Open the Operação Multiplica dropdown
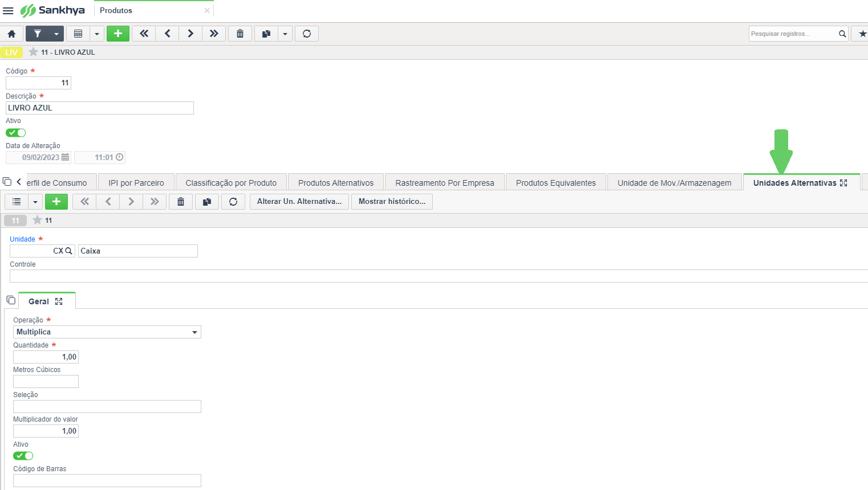Image resolution: width=868 pixels, height=490 pixels. (107, 332)
